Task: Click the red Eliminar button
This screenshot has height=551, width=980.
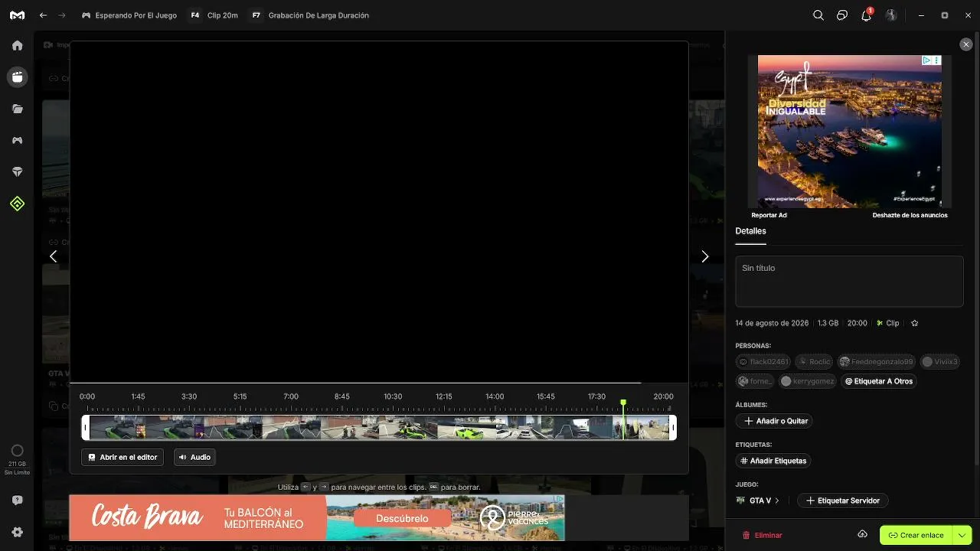Action: 763,535
